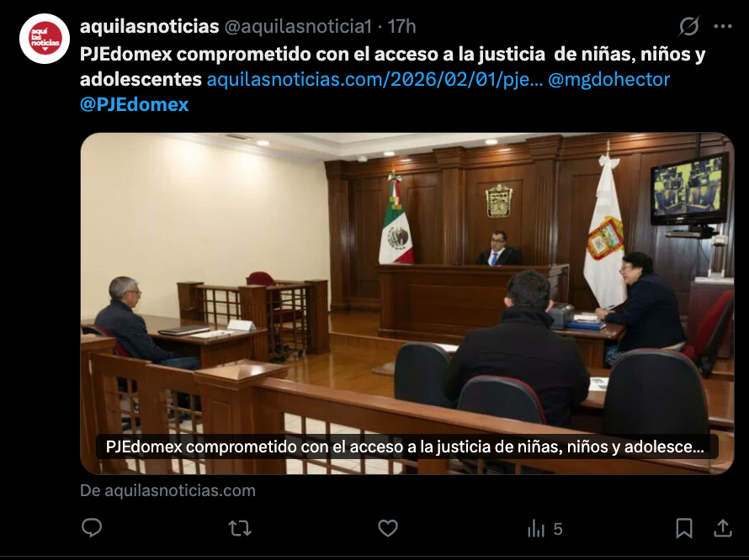Screen dimensions: 749x560
Task: Click the tweet headline text
Action: click(393, 66)
